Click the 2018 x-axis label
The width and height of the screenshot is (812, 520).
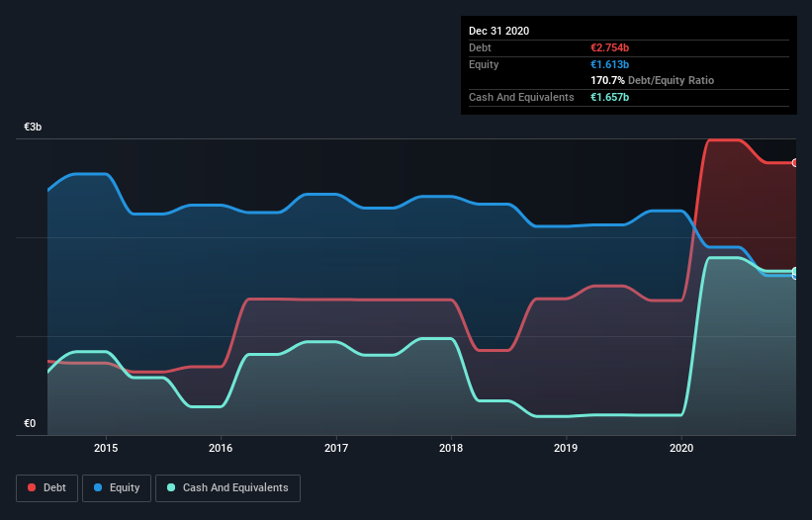[451, 448]
